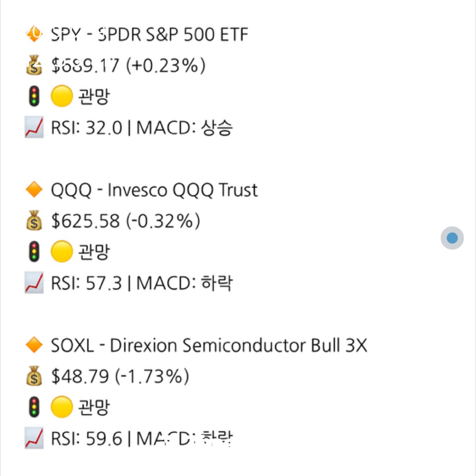Click the SPY - SPDR S&P 500 ETF title
Screen dimensions: 476x476
click(x=149, y=35)
